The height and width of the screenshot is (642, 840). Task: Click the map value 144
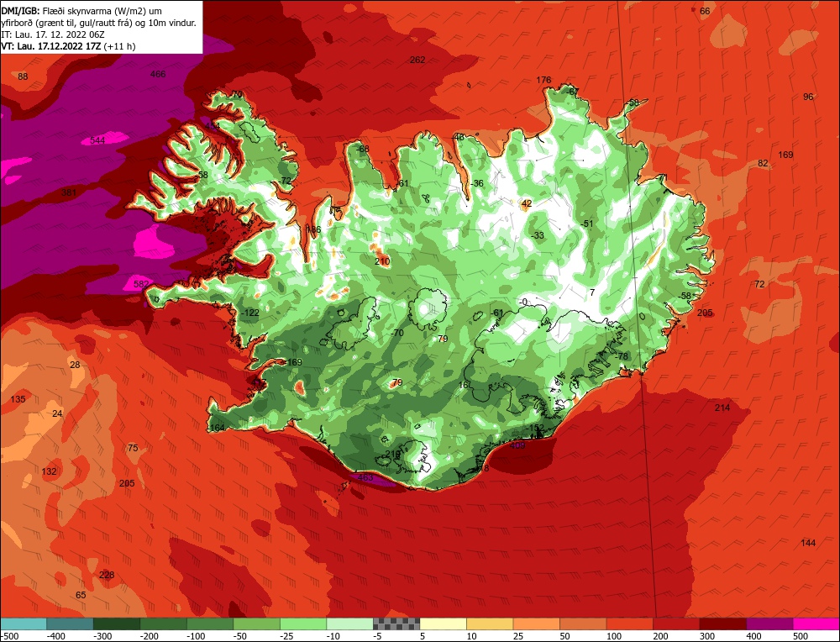tap(808, 543)
